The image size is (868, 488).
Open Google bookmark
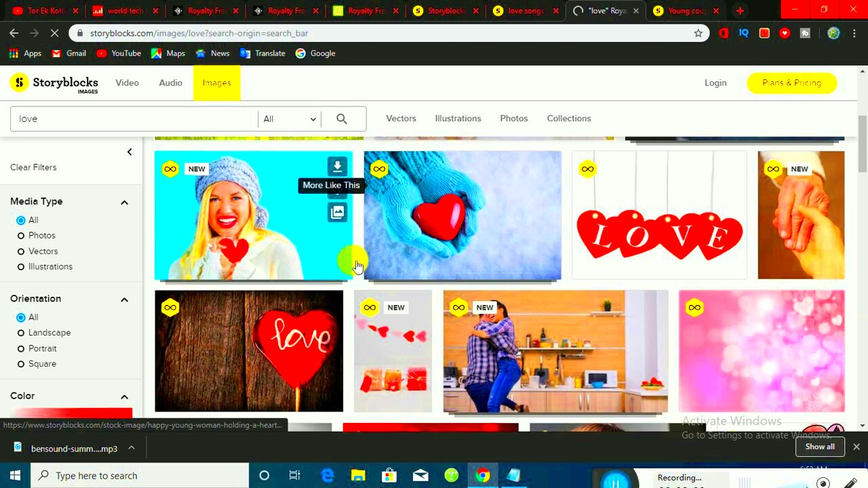tap(315, 54)
